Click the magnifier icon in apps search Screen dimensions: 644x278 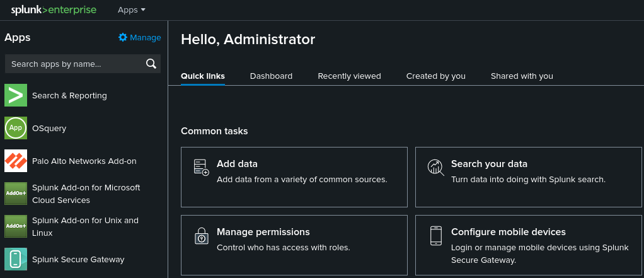[x=151, y=64]
